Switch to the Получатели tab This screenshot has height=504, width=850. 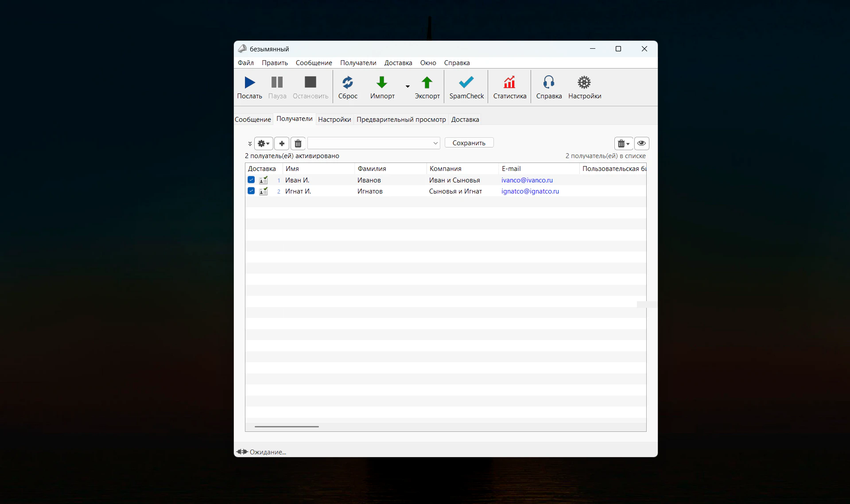[295, 119]
